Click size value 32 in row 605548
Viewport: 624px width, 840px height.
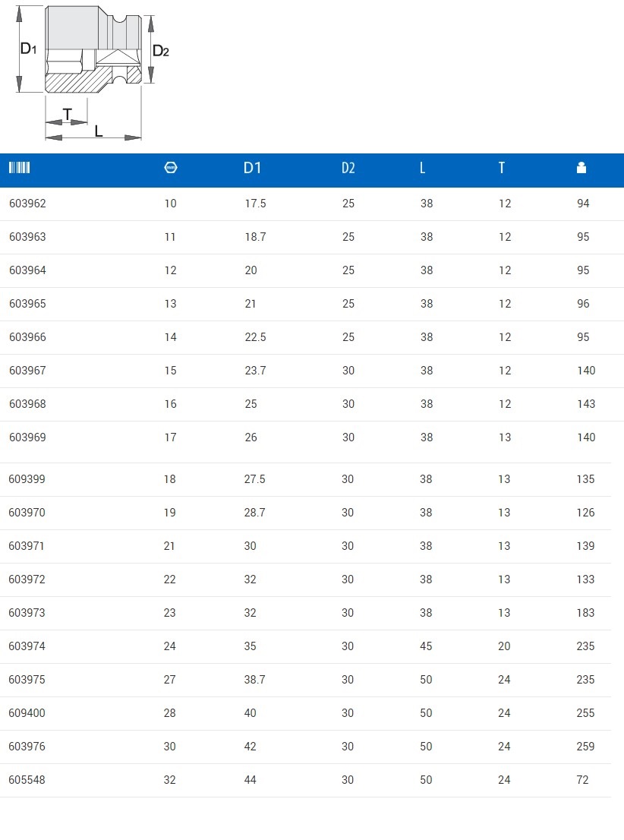pos(170,780)
